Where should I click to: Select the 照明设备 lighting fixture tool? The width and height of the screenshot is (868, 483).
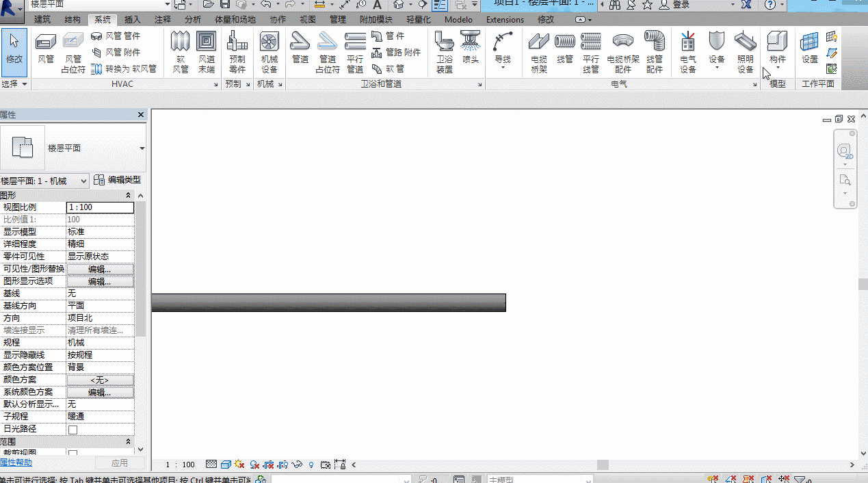(x=746, y=53)
